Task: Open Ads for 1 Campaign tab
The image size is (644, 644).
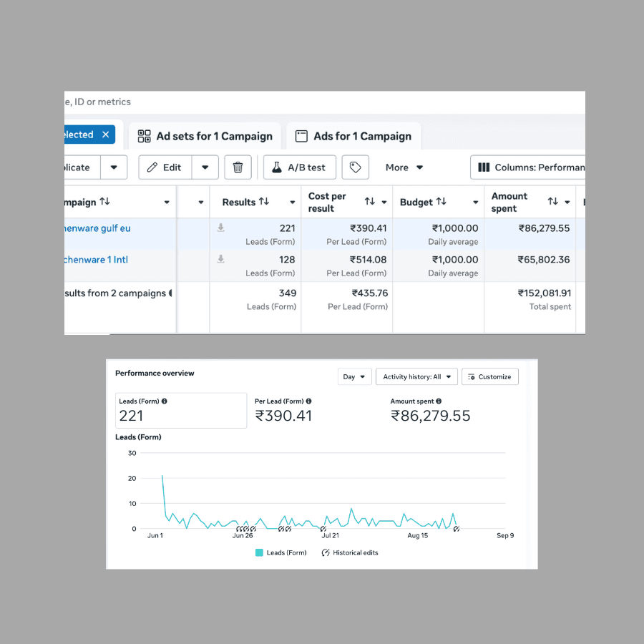Action: pyautogui.click(x=353, y=137)
